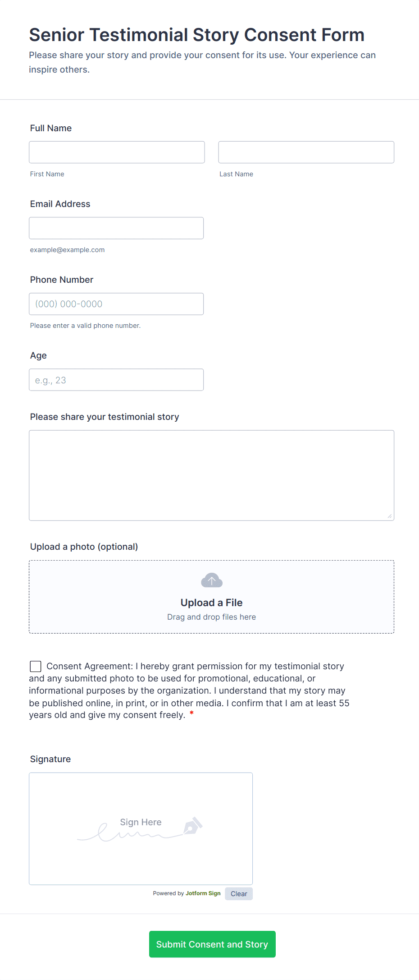
Task: Submit Consent and Story button
Action: [212, 944]
